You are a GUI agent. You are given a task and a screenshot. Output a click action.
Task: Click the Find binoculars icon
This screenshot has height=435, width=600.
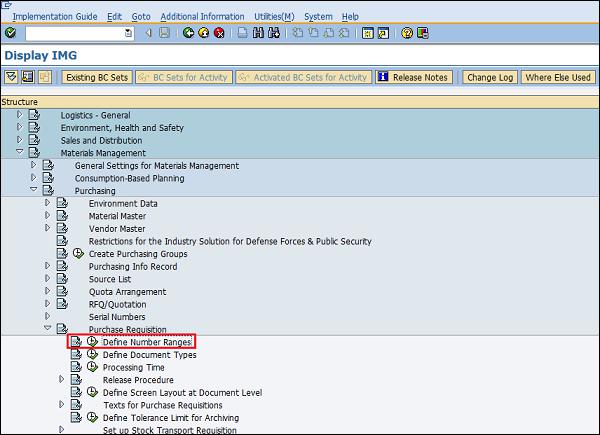259,33
